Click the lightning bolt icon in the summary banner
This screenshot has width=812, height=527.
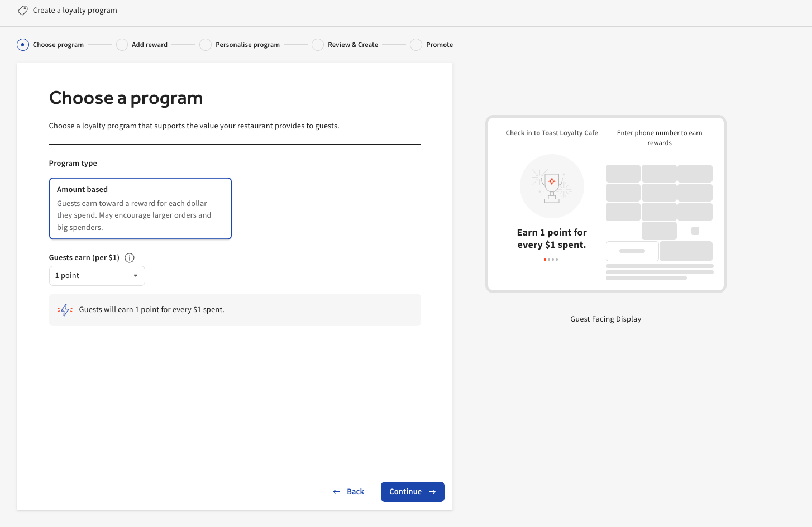pyautogui.click(x=65, y=309)
